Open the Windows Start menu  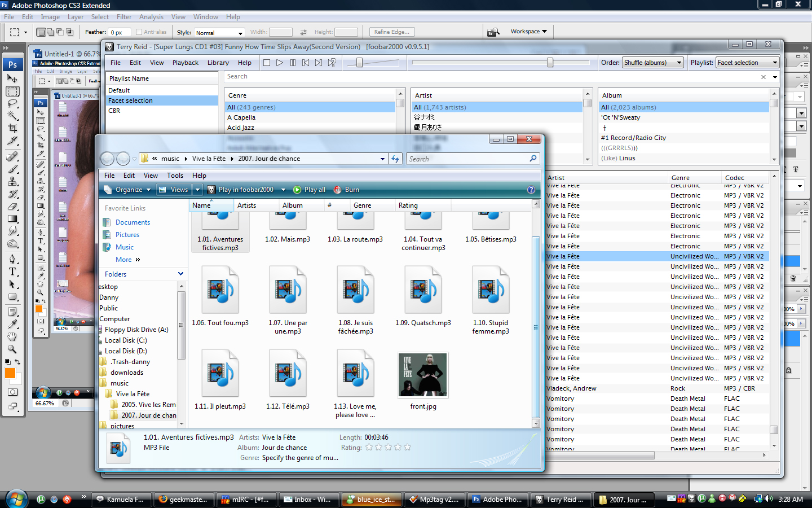[x=16, y=499]
